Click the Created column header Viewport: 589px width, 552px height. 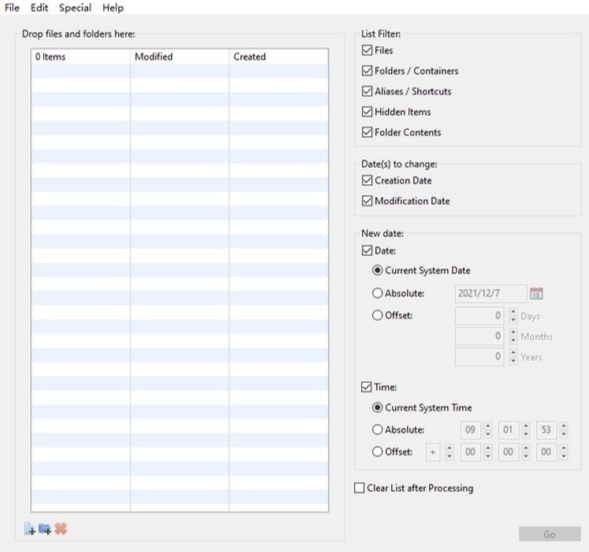[x=279, y=57]
